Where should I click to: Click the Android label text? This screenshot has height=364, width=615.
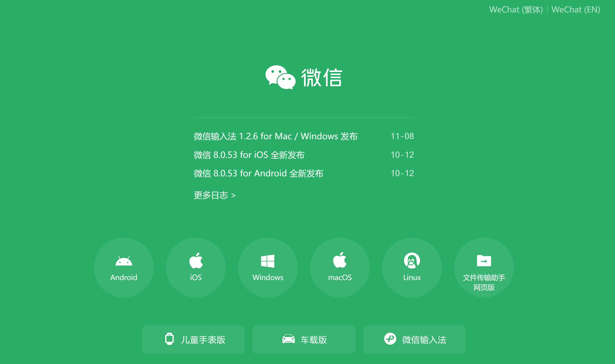(x=124, y=277)
